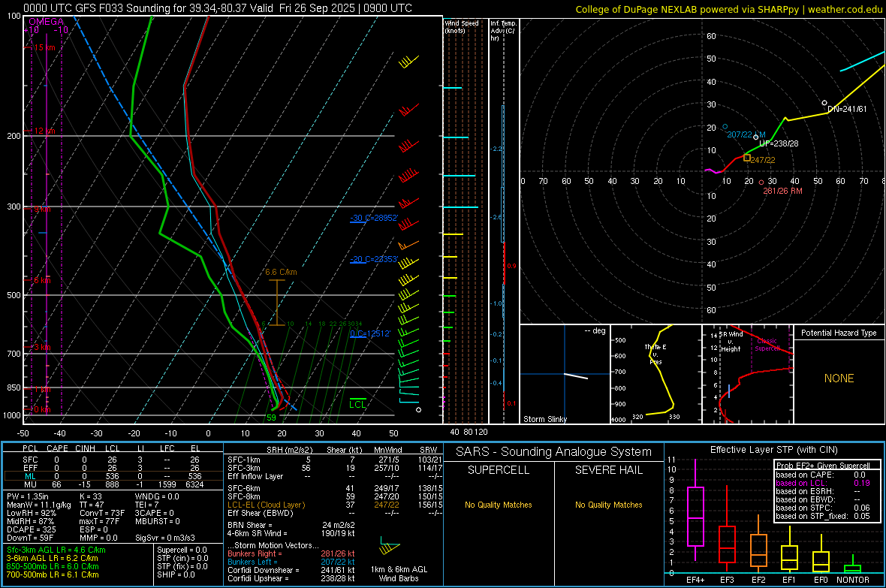Image resolution: width=886 pixels, height=588 pixels.
Task: Click the Wind Speed (knots) panel header
Action: 462,26
